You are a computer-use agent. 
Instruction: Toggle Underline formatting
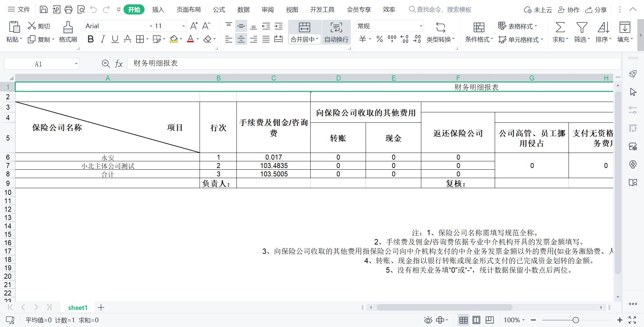[115, 39]
